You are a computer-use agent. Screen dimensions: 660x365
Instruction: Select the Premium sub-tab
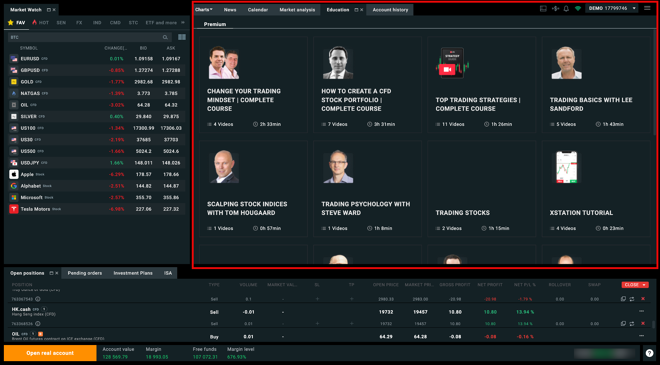click(x=215, y=24)
